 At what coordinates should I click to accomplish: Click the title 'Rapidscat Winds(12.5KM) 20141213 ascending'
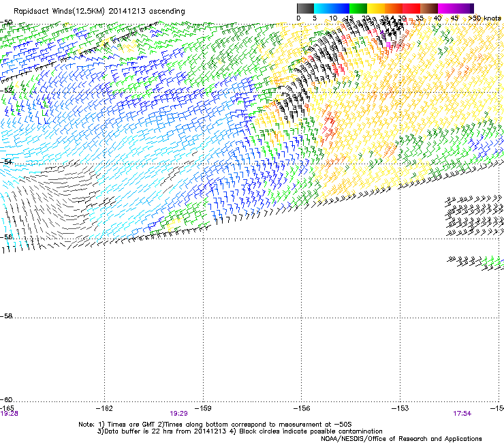point(99,12)
